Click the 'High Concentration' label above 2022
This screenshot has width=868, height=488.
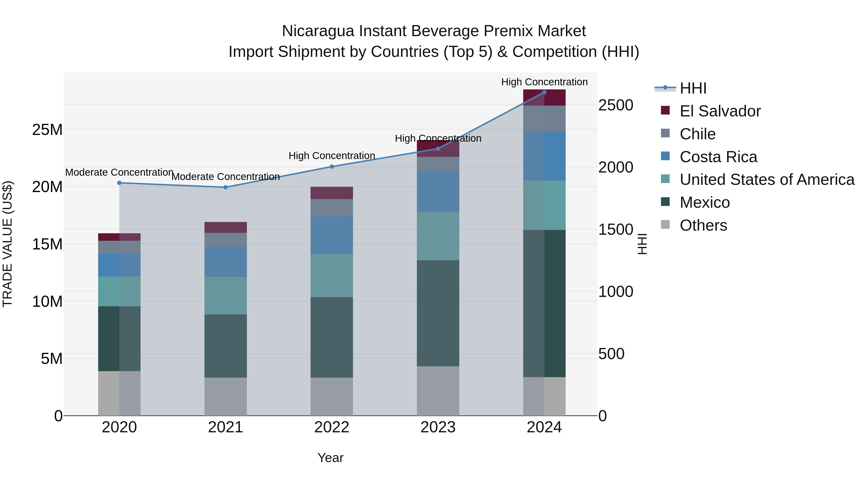332,156
